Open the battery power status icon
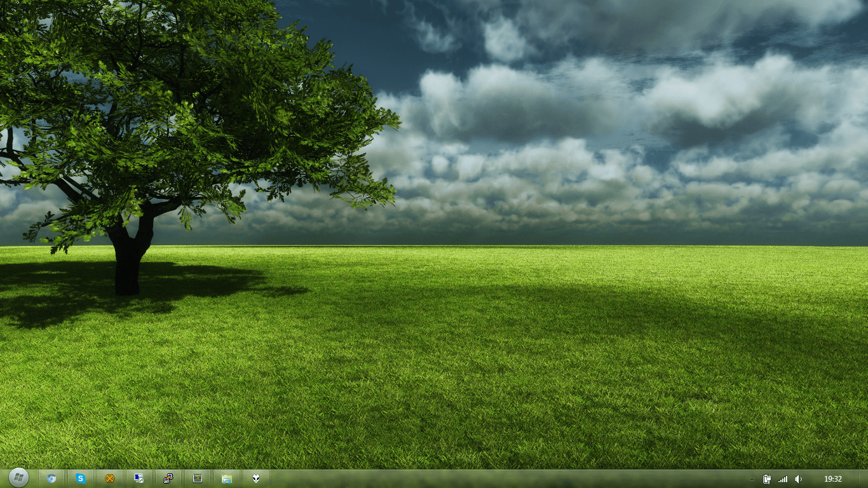The image size is (868, 488). coord(768,479)
